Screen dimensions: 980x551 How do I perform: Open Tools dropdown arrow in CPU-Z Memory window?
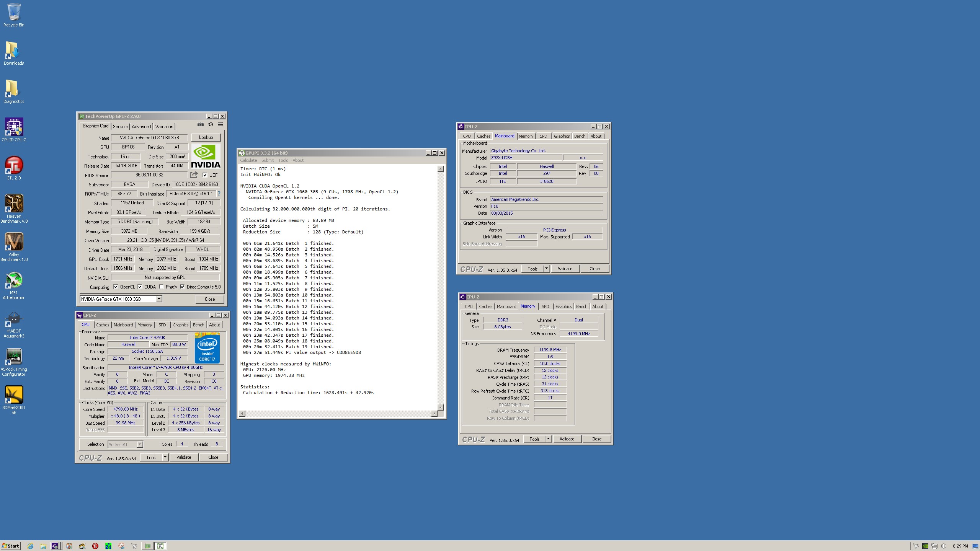pos(548,439)
